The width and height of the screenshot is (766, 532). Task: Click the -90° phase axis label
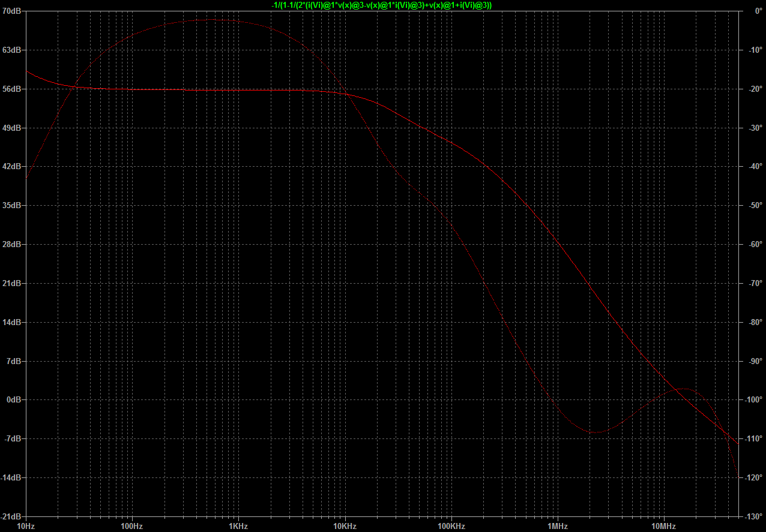tap(754, 361)
